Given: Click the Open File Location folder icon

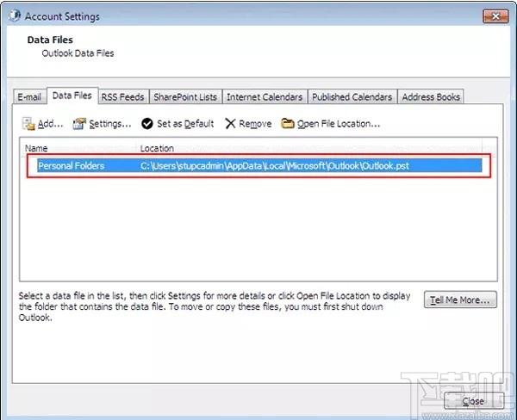Looking at the screenshot, I should click(x=288, y=124).
